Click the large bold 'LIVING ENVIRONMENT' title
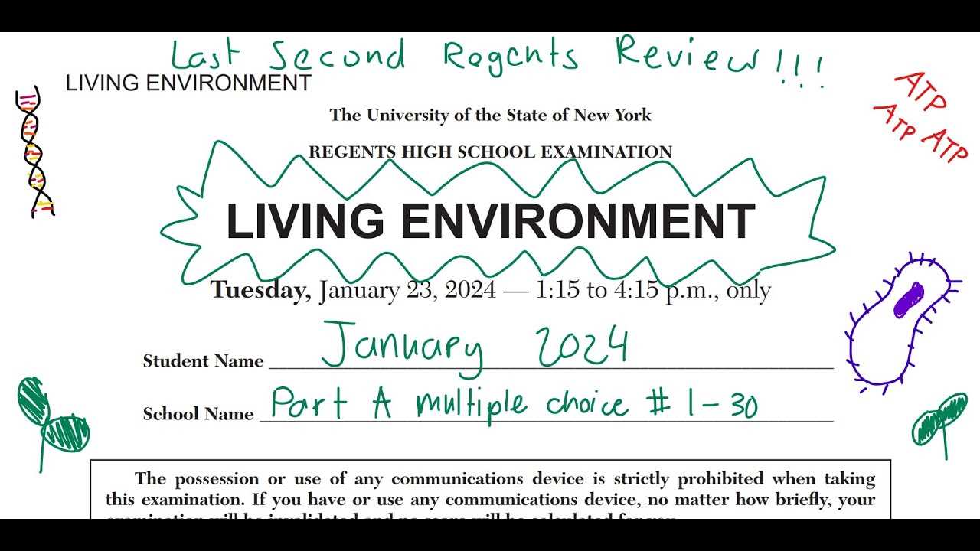 (x=491, y=221)
